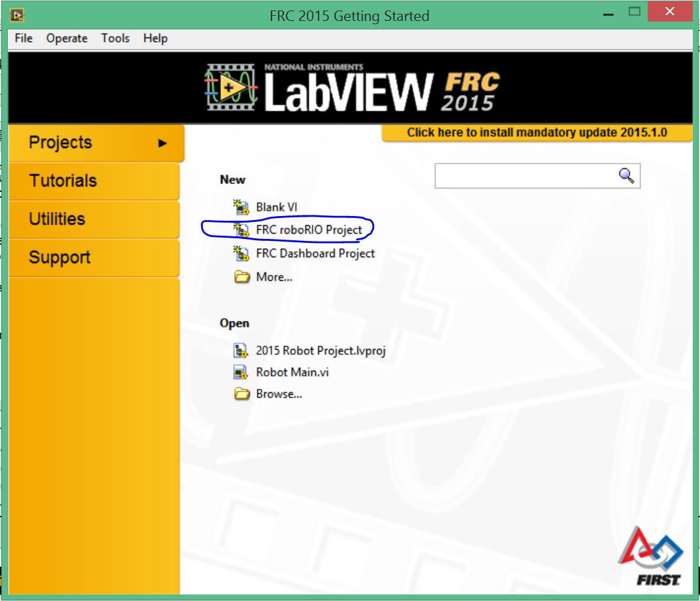This screenshot has height=601, width=700.
Task: Click the mandatory update 2015.1.0 banner
Action: 536,133
